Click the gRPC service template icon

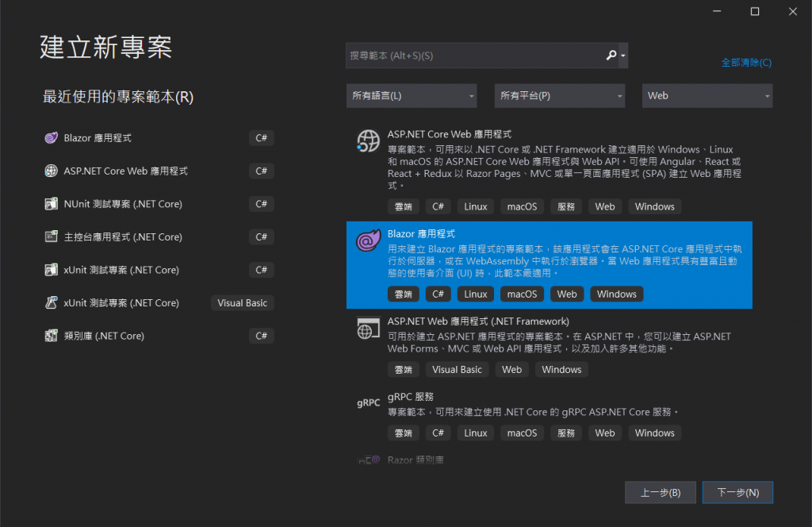pyautogui.click(x=368, y=402)
